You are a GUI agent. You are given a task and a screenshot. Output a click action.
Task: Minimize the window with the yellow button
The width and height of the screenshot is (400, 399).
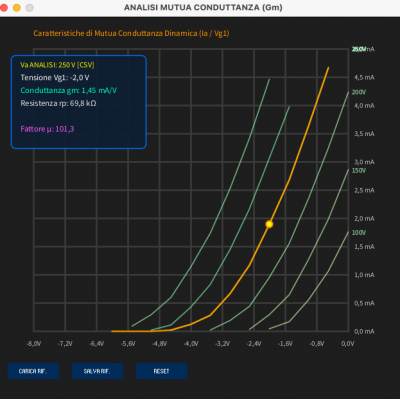click(17, 8)
